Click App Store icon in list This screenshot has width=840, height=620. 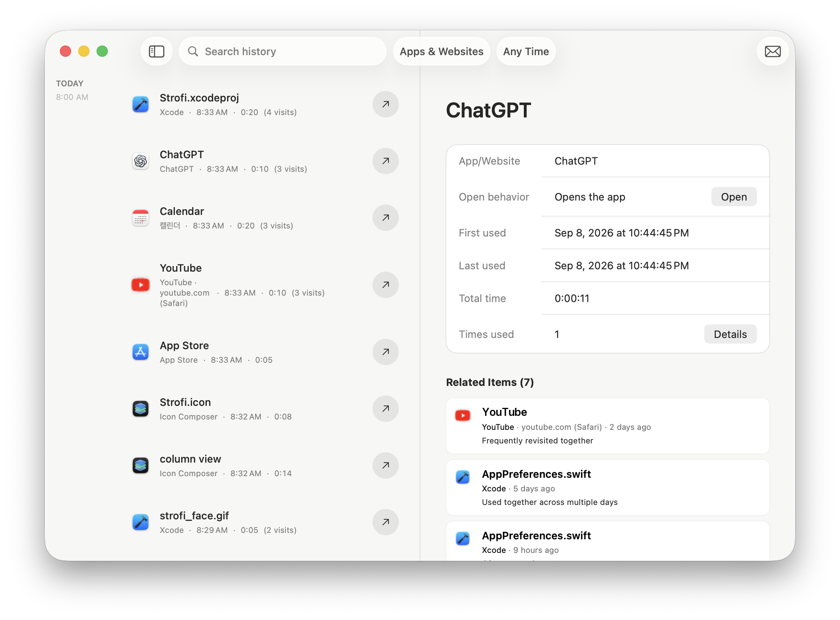pyautogui.click(x=141, y=352)
